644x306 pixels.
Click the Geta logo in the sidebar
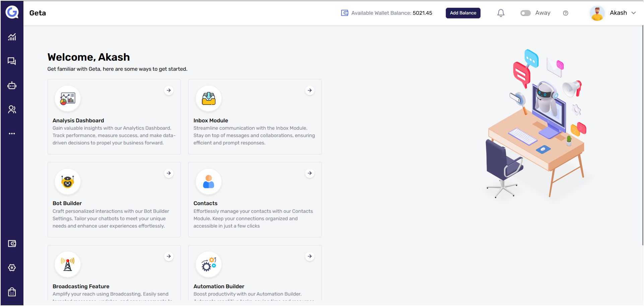(x=12, y=12)
